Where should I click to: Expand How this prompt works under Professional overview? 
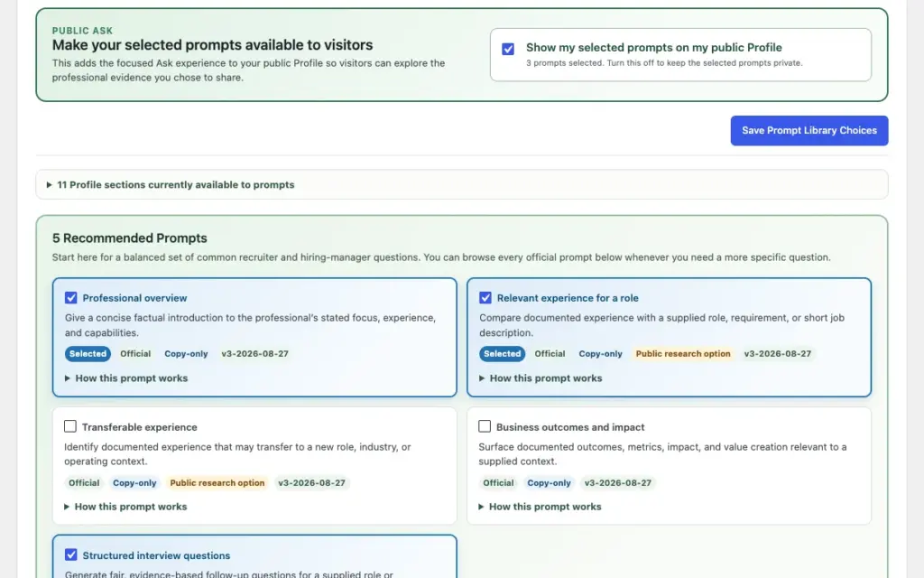126,378
